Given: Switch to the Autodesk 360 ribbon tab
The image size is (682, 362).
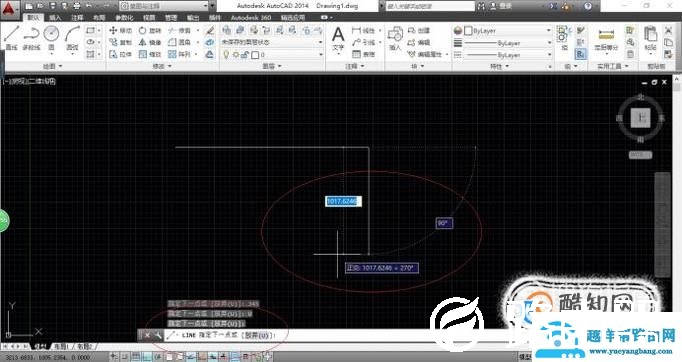Looking at the screenshot, I should coord(251,18).
